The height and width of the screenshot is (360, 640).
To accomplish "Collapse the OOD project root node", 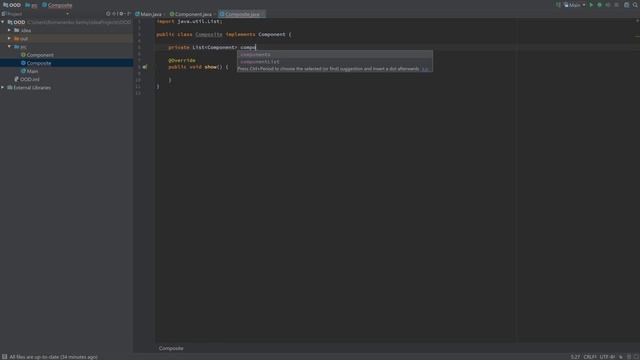I will (x=3, y=22).
